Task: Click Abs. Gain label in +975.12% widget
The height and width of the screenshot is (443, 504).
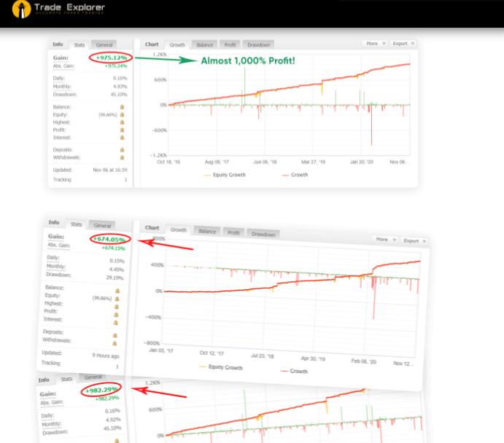Action: tap(63, 66)
